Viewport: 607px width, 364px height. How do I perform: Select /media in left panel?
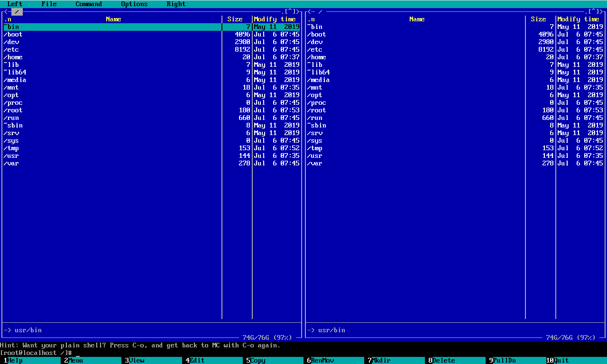151,80
